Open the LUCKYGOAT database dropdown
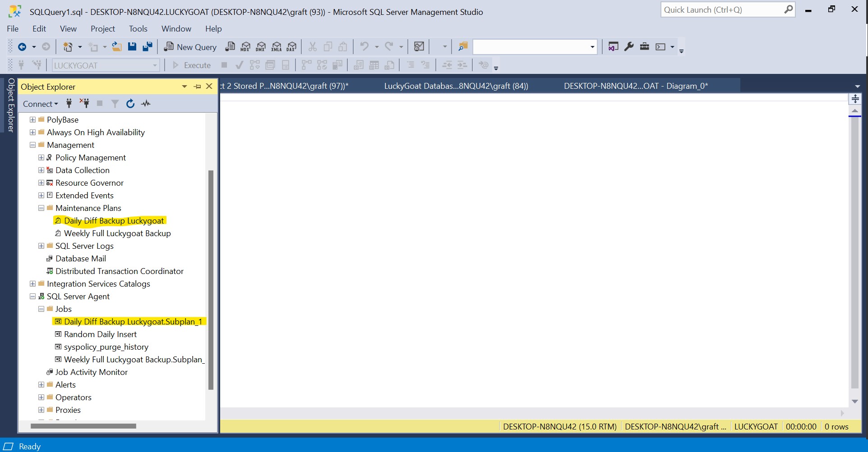Image resolution: width=868 pixels, height=452 pixels. (x=154, y=65)
